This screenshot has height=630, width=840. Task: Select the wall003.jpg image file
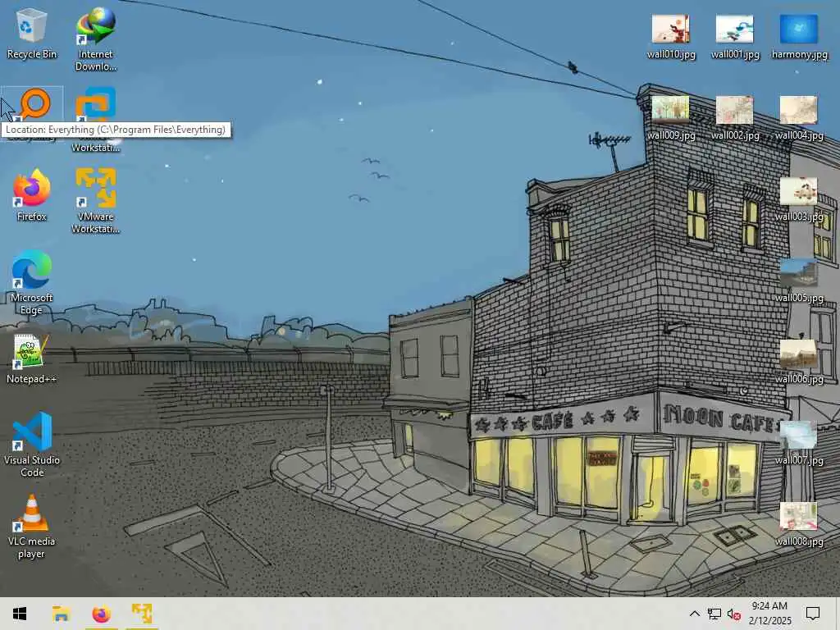[799, 199]
